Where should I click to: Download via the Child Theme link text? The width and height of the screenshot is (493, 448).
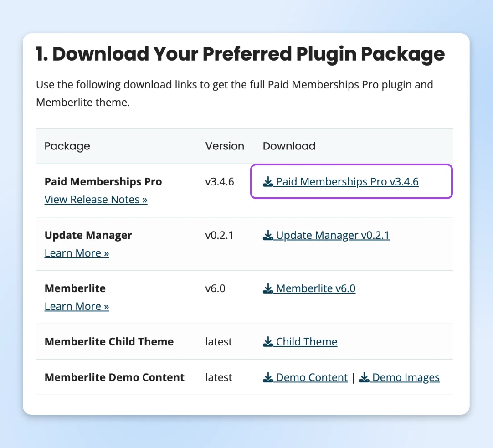[307, 342]
